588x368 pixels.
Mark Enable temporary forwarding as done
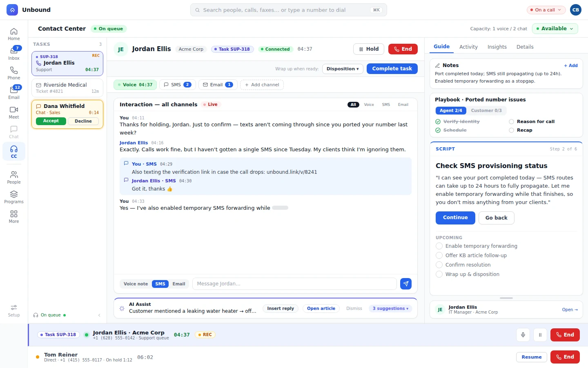[x=439, y=246]
